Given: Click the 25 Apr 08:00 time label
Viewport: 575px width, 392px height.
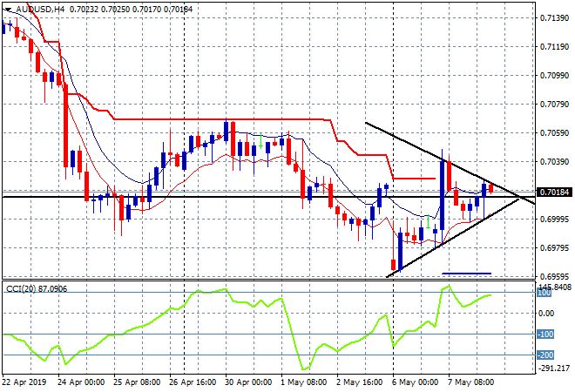Looking at the screenshot, I should [x=137, y=382].
